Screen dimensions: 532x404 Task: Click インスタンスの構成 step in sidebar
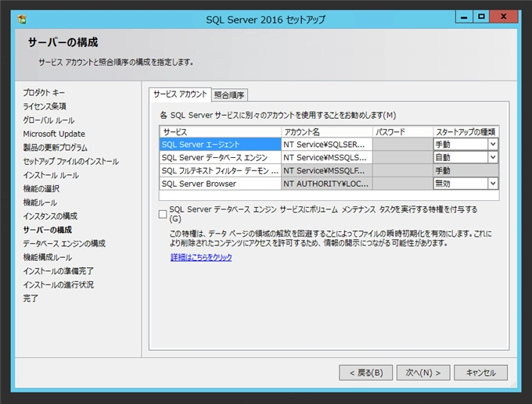click(50, 216)
